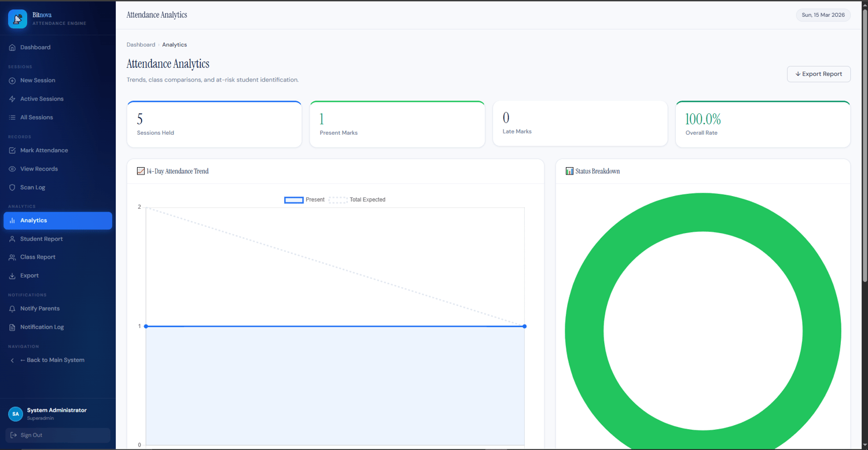Click the bar chart icon beside Status Breakdown
The image size is (868, 450).
[569, 171]
